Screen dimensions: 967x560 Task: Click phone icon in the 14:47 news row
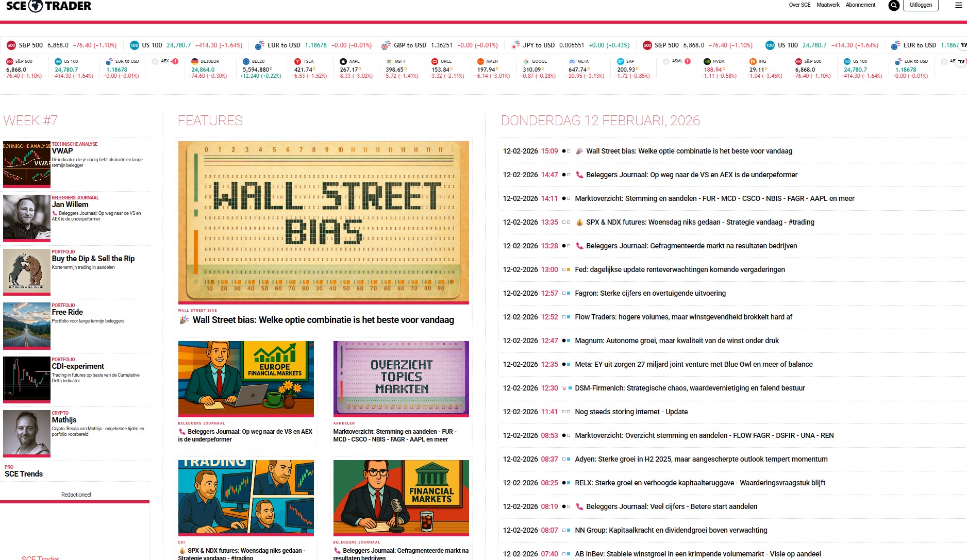579,175
